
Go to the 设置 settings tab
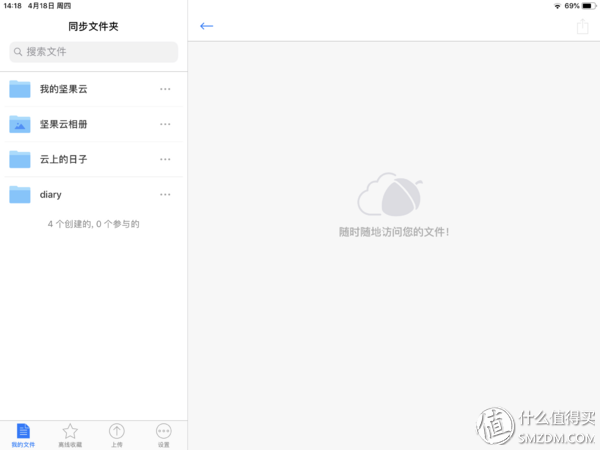coord(164,434)
